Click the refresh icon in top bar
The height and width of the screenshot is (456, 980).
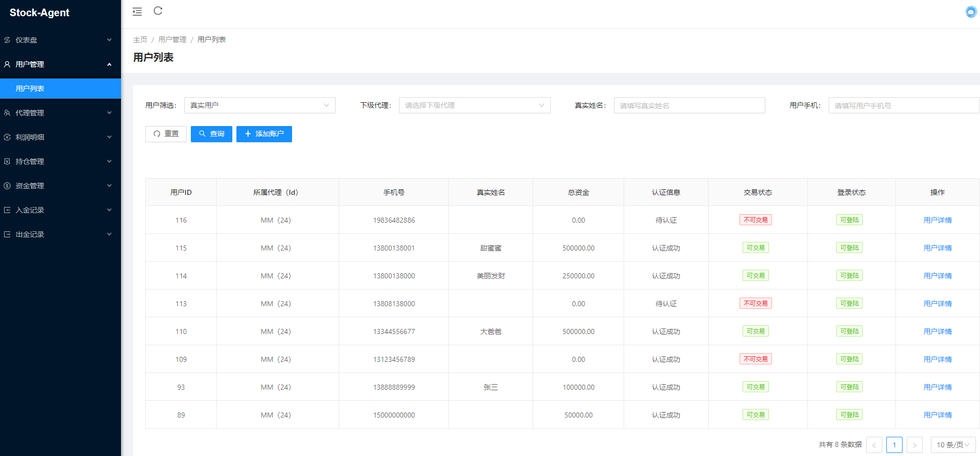pyautogui.click(x=158, y=11)
